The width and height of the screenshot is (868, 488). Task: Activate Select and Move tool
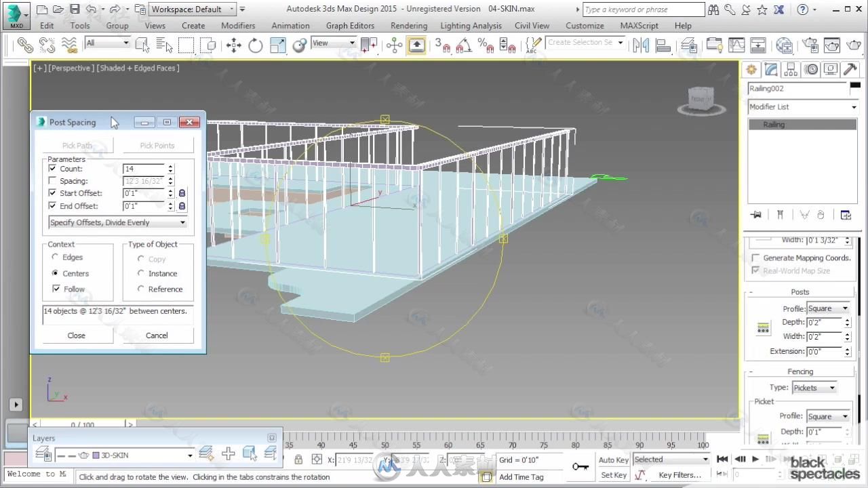click(234, 45)
